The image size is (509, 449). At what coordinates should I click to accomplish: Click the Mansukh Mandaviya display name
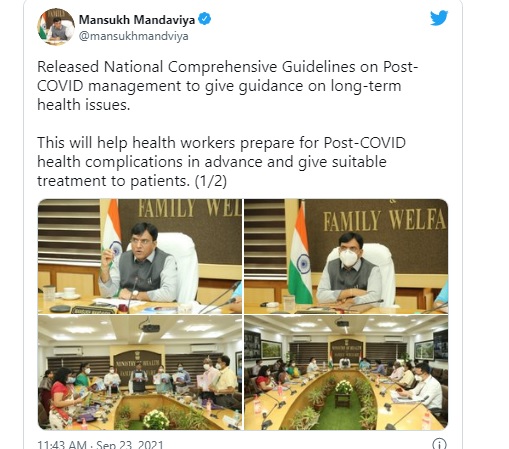click(137, 20)
